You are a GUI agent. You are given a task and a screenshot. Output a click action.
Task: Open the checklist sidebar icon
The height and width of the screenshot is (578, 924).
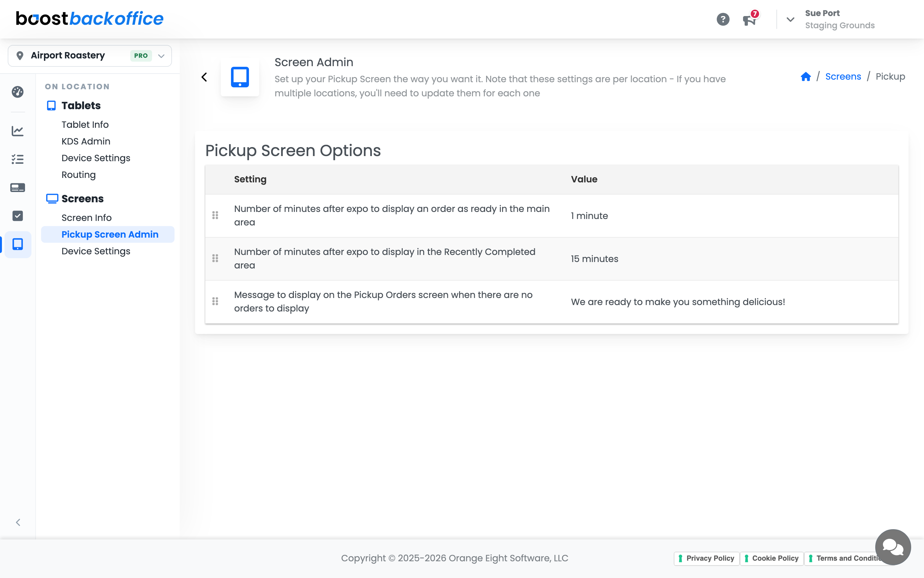click(x=18, y=159)
